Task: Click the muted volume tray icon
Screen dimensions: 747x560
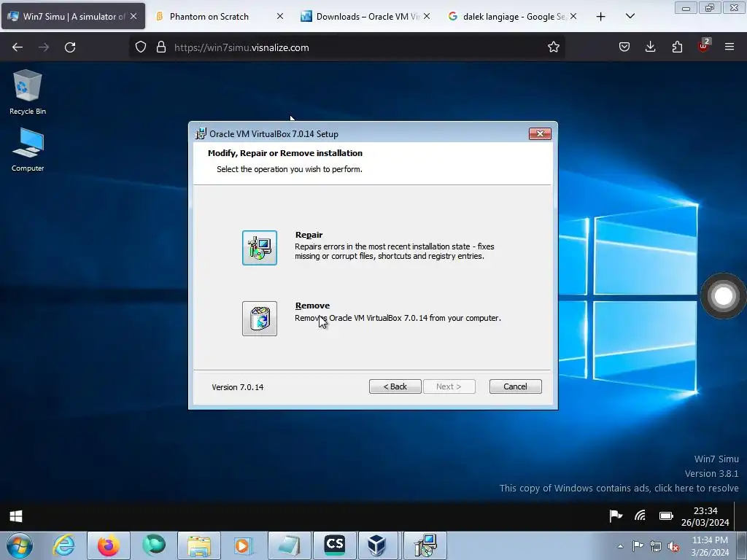Action: coord(673,546)
